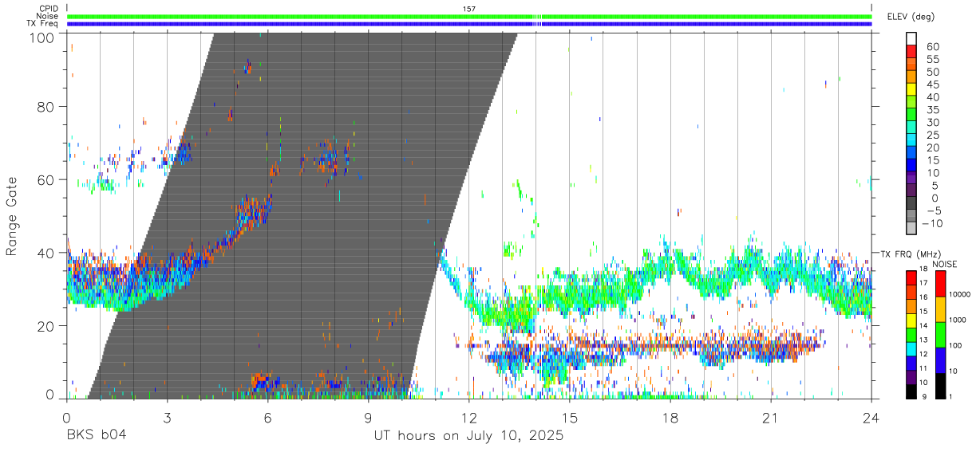The width and height of the screenshot is (980, 452).
Task: Click the '9' hour tick on the time axis
Action: point(369,417)
